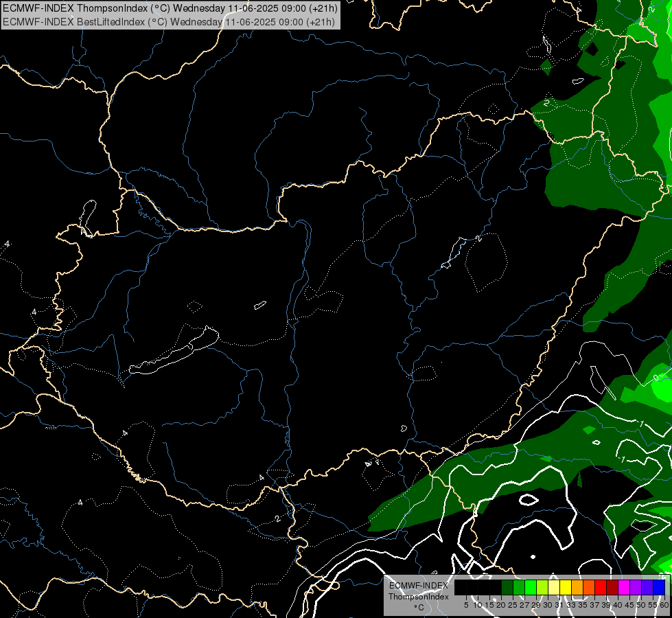Click the light orange 33–35 legend swatch
The image size is (672, 618).
577,587
